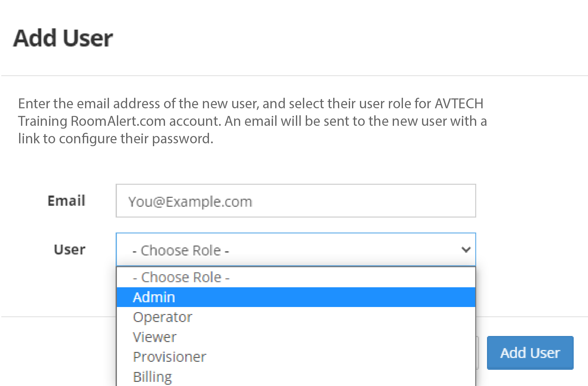Click the dropdown chevron arrow for User role
The image size is (588, 386).
466,250
